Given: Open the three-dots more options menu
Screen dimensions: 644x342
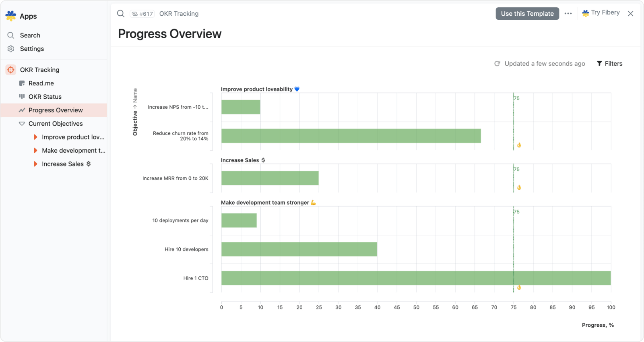Looking at the screenshot, I should point(568,14).
